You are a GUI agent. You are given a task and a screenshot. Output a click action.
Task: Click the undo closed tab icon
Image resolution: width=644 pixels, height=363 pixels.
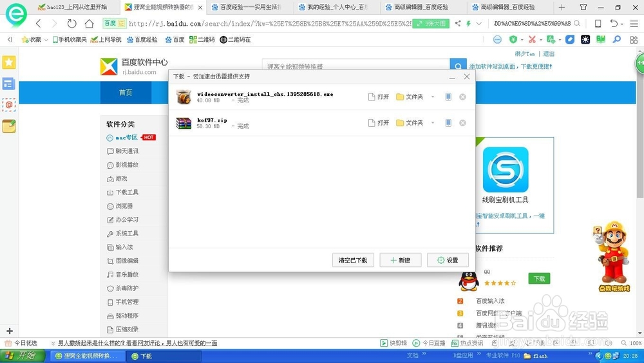click(x=614, y=23)
